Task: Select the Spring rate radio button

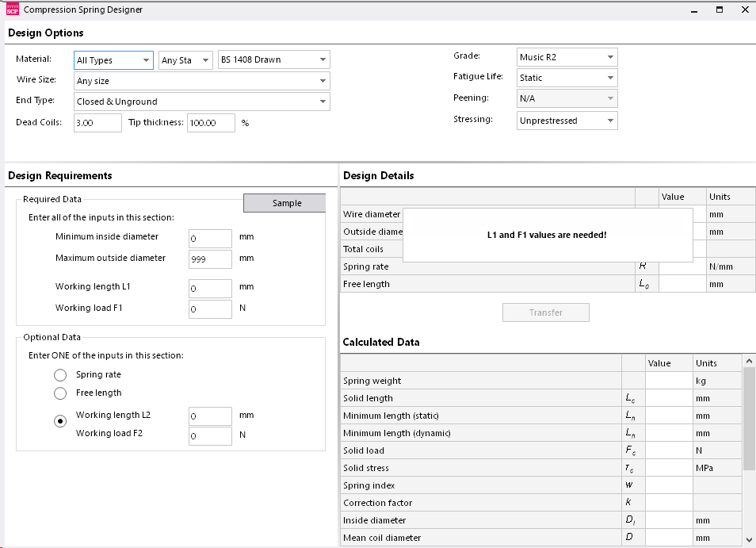Action: 60,374
